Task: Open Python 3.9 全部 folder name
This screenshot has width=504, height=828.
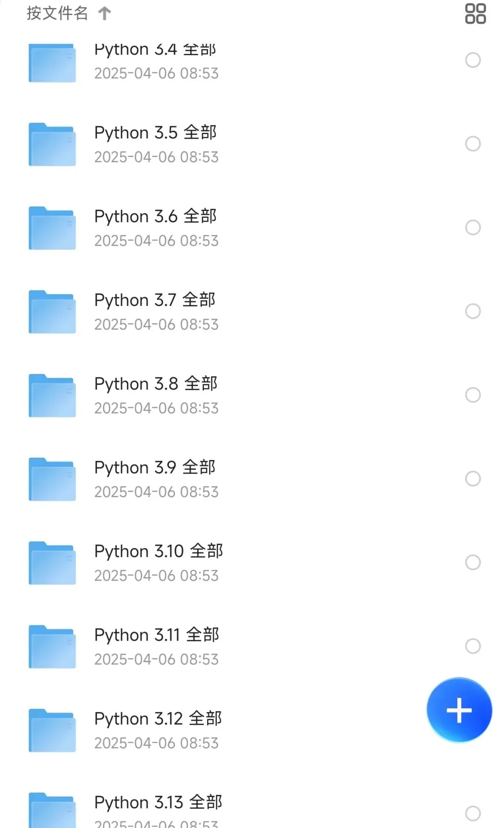Action: [154, 467]
